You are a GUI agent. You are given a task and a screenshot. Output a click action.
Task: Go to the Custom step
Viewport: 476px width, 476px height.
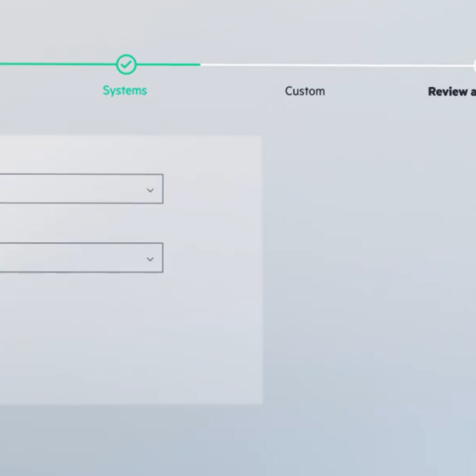(305, 91)
